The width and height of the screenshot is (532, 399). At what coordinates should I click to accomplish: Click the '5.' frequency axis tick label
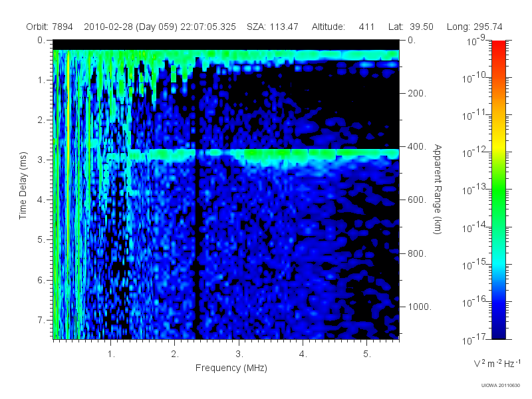[x=367, y=354]
